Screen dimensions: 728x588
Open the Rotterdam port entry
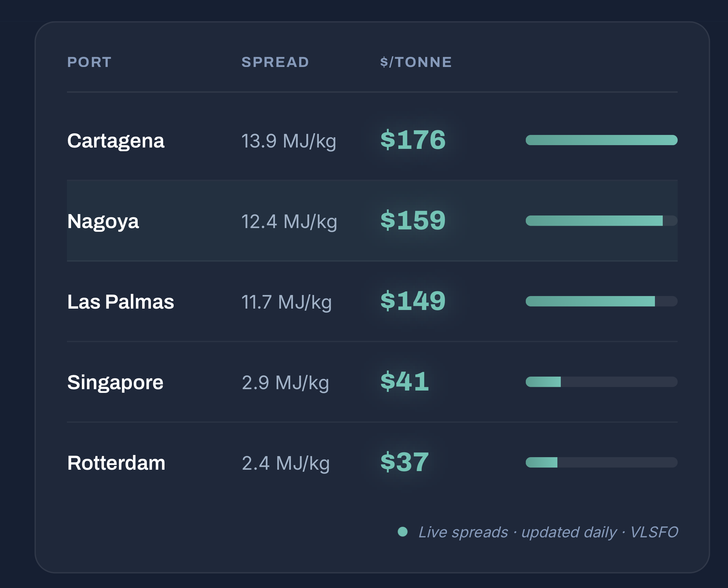click(x=116, y=463)
